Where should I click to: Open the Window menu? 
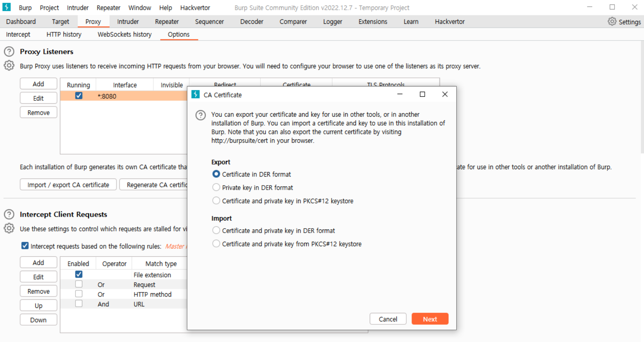point(140,8)
